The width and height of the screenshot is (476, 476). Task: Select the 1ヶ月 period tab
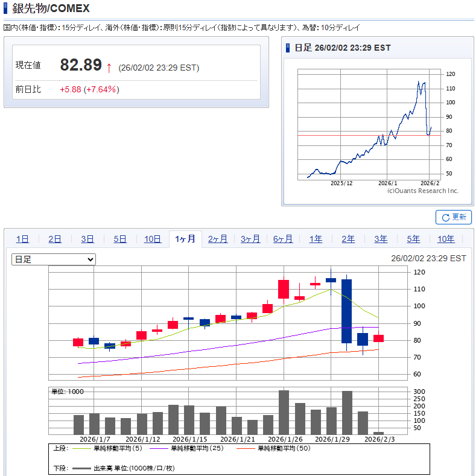pos(185,239)
